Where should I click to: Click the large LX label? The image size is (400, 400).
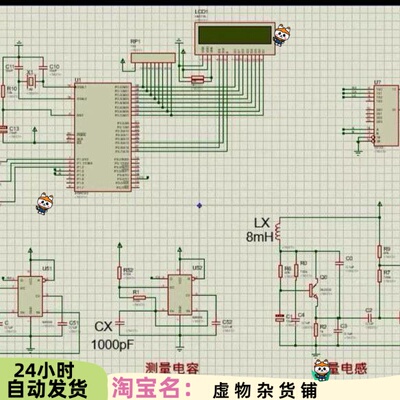coord(262,223)
